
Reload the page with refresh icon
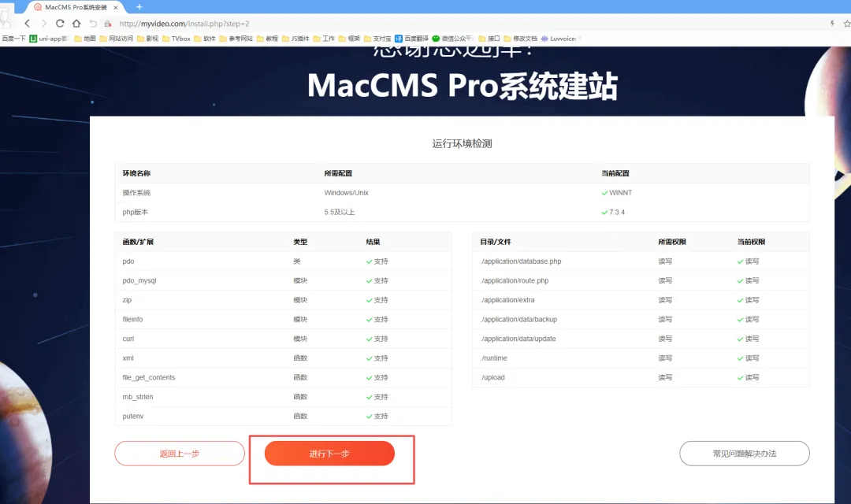pos(60,24)
